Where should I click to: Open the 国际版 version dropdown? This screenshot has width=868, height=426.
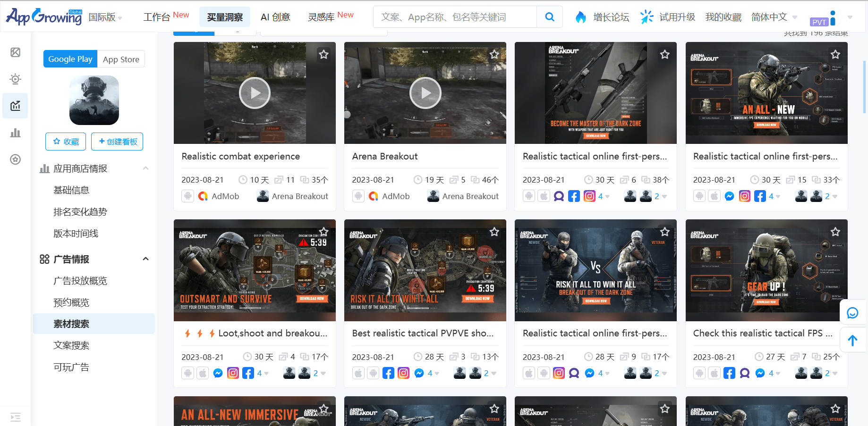click(105, 17)
